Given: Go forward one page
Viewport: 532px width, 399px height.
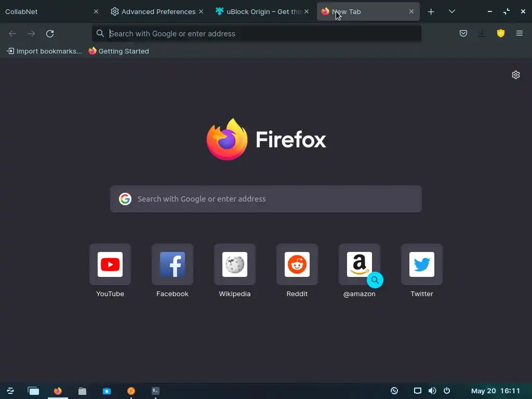Looking at the screenshot, I should (31, 34).
